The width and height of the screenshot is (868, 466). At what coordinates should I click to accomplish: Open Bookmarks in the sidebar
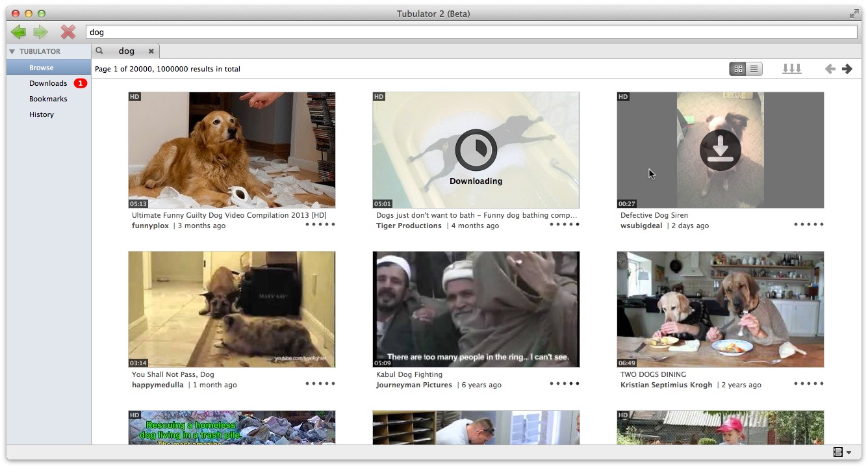point(48,99)
